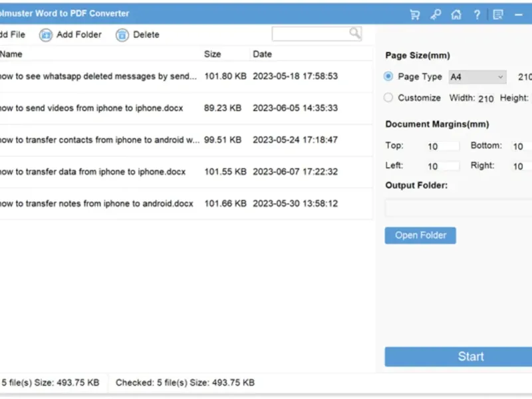
Task: Click the search magnifier icon
Action: tap(354, 33)
